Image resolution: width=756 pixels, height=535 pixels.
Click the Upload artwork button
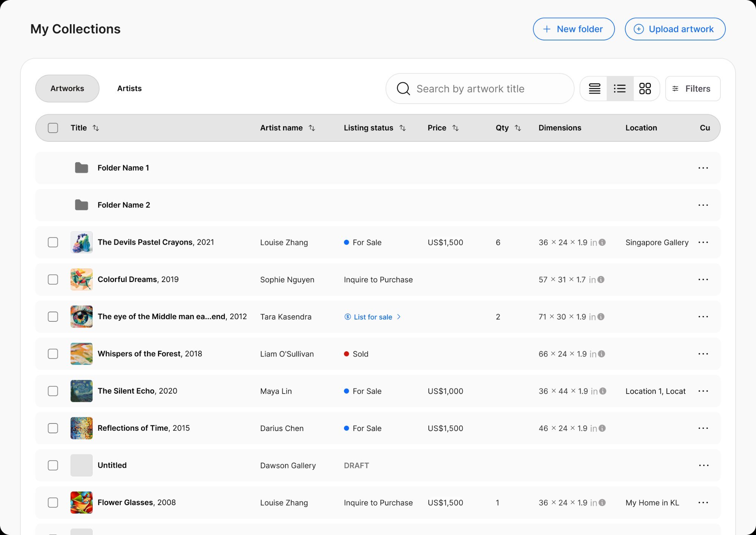[674, 29]
